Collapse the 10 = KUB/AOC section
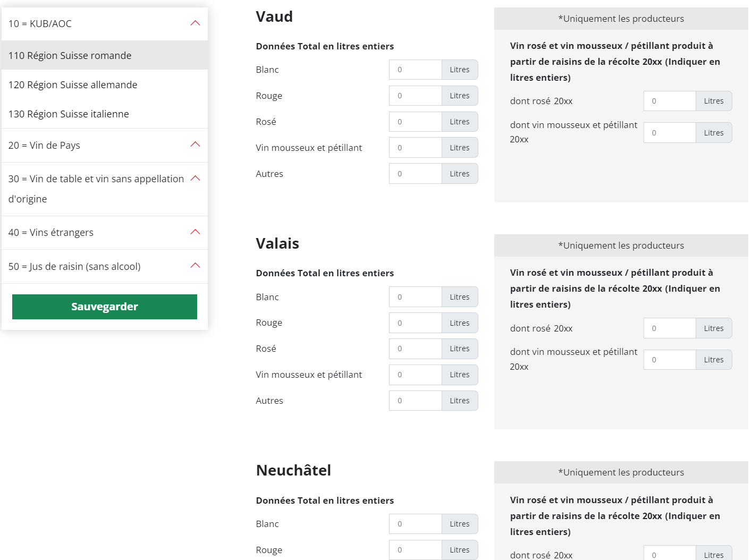The width and height of the screenshot is (752, 560). click(x=195, y=23)
